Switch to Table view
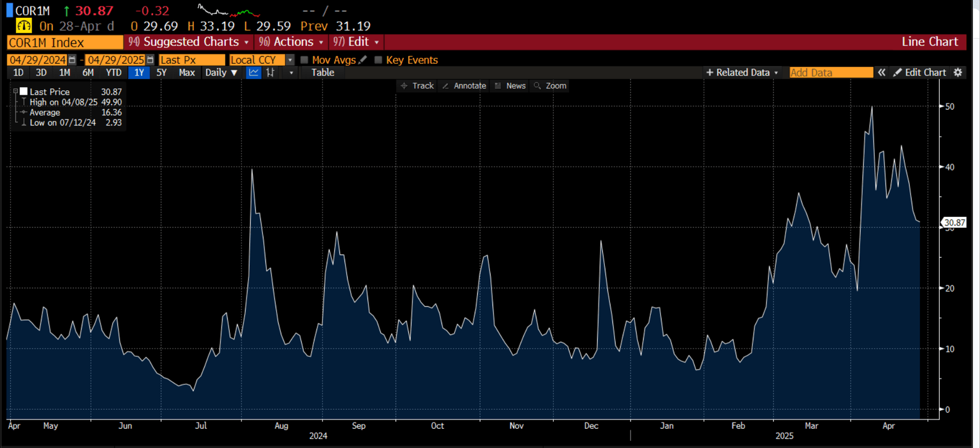 322,73
